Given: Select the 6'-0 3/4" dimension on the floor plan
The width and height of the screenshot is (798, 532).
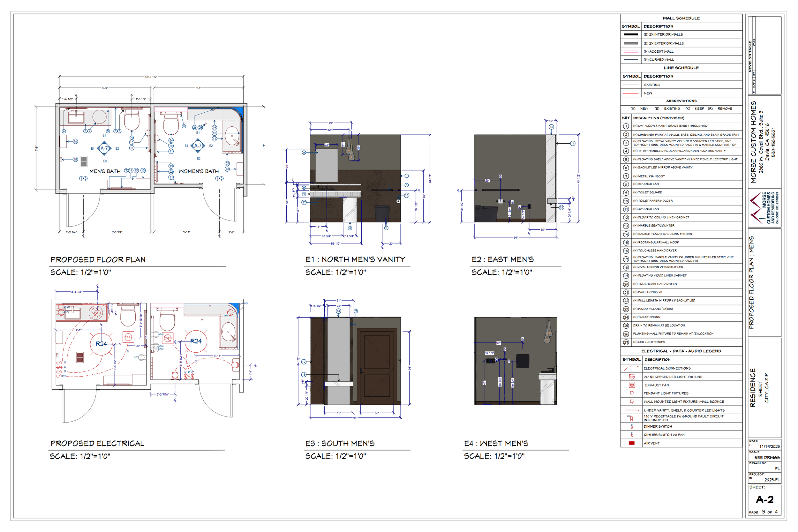Looking at the screenshot, I should tap(117, 232).
